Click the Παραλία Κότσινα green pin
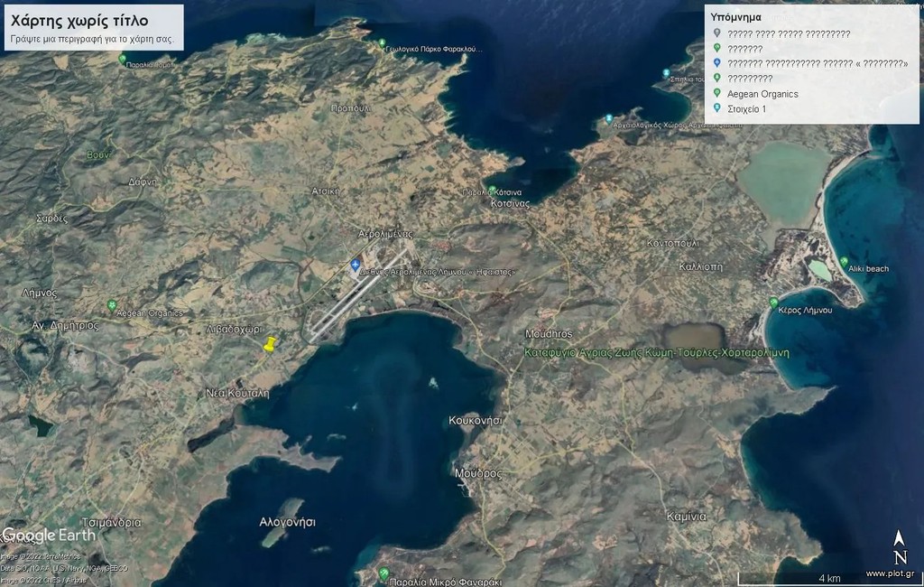Image resolution: width=924 pixels, height=587 pixels. (x=492, y=191)
